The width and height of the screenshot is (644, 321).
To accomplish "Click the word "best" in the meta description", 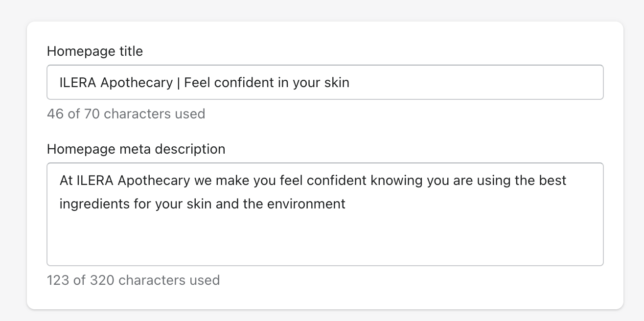I will 552,180.
